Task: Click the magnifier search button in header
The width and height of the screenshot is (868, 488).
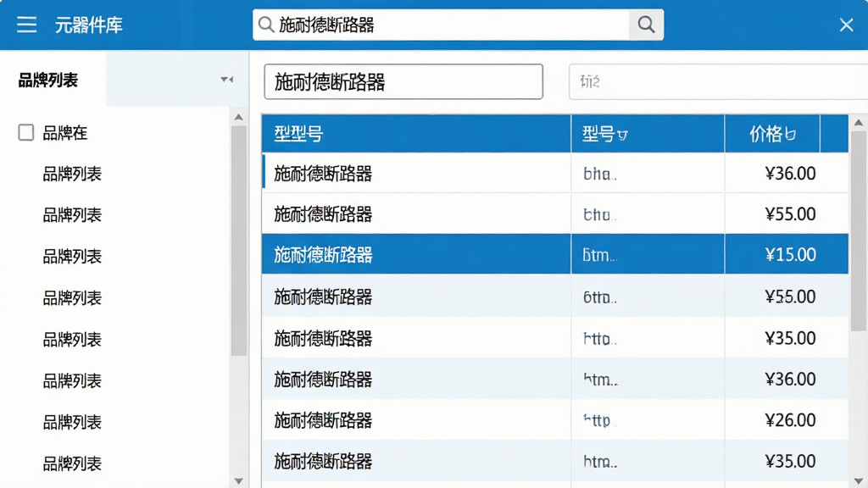Action: pos(646,25)
